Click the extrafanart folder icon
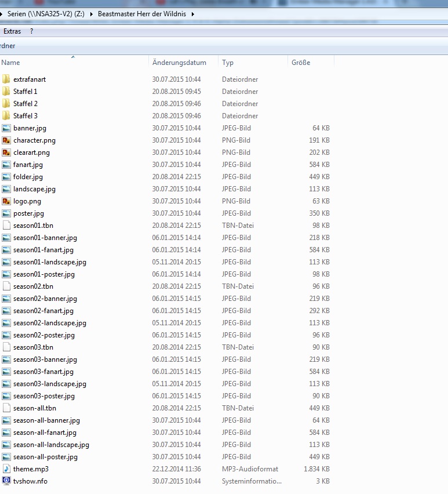 coord(6,79)
